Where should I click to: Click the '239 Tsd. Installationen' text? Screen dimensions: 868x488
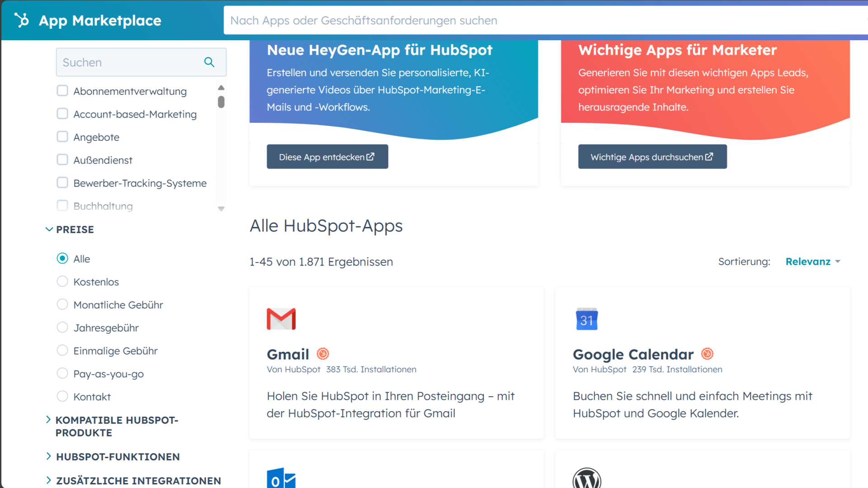click(677, 370)
